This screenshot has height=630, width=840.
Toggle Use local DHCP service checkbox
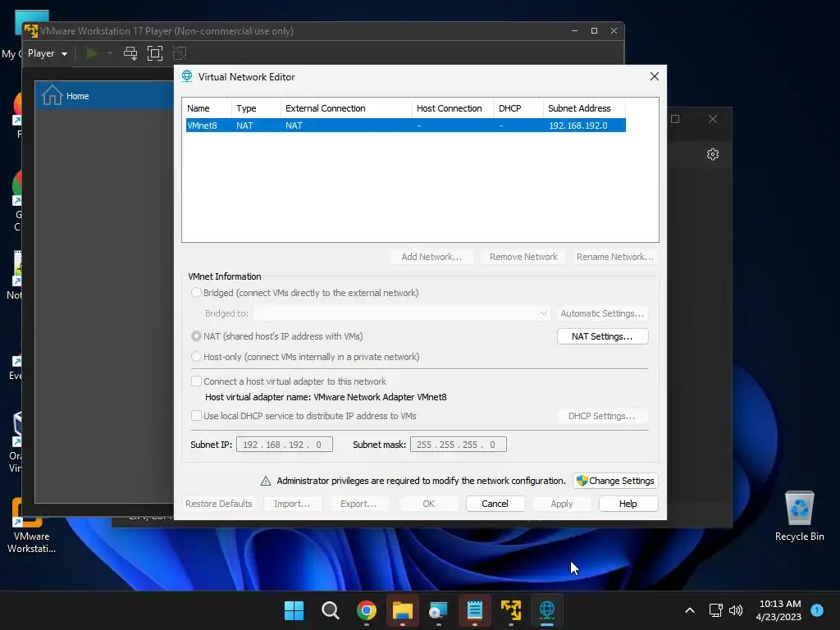(196, 416)
